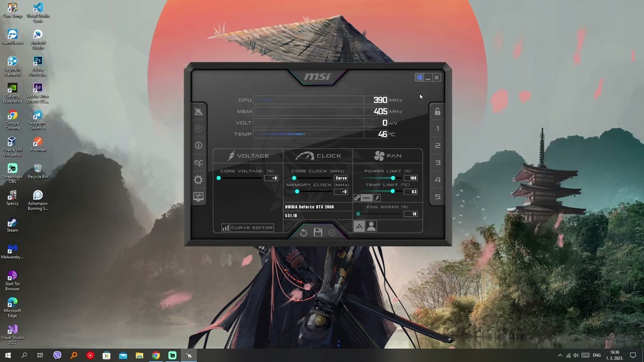644x362 pixels.
Task: Open Viber from the taskbar
Action: [x=57, y=355]
